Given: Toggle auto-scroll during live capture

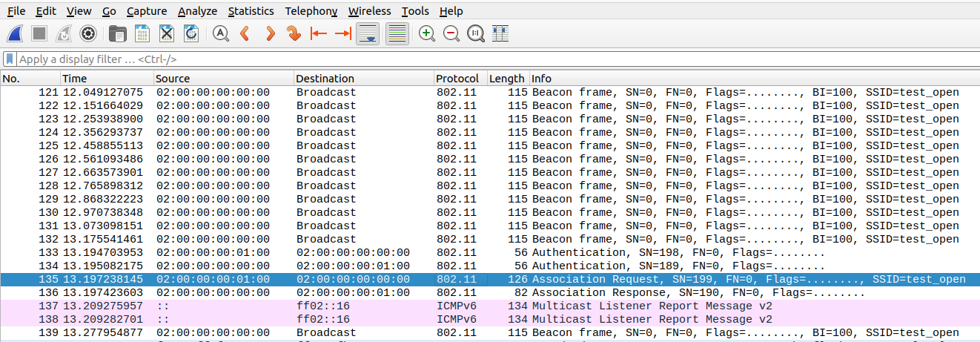Looking at the screenshot, I should coord(368,33).
